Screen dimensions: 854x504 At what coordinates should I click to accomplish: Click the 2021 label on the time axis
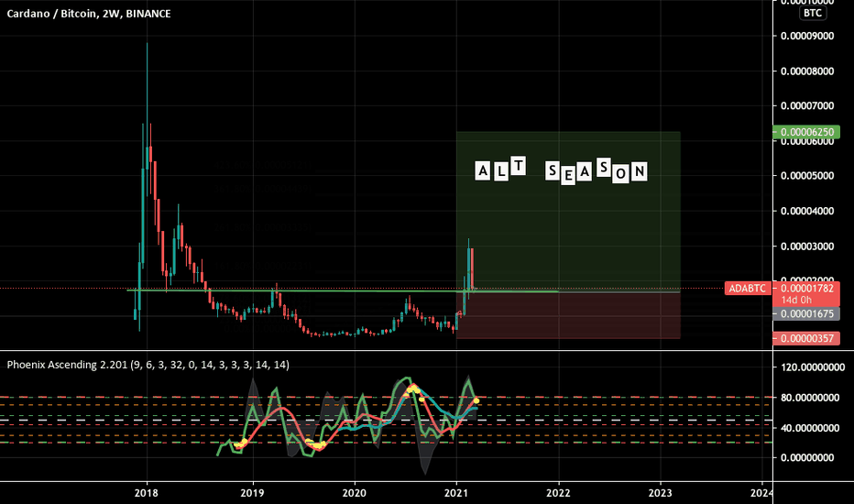pyautogui.click(x=456, y=493)
